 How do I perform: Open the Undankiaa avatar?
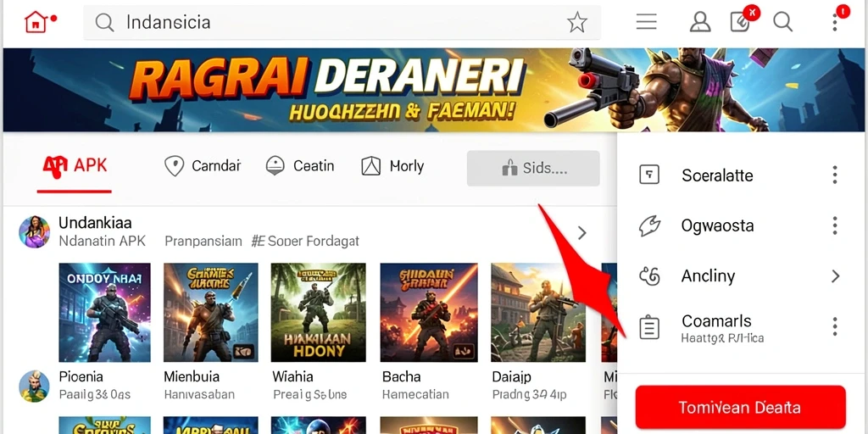coord(34,231)
